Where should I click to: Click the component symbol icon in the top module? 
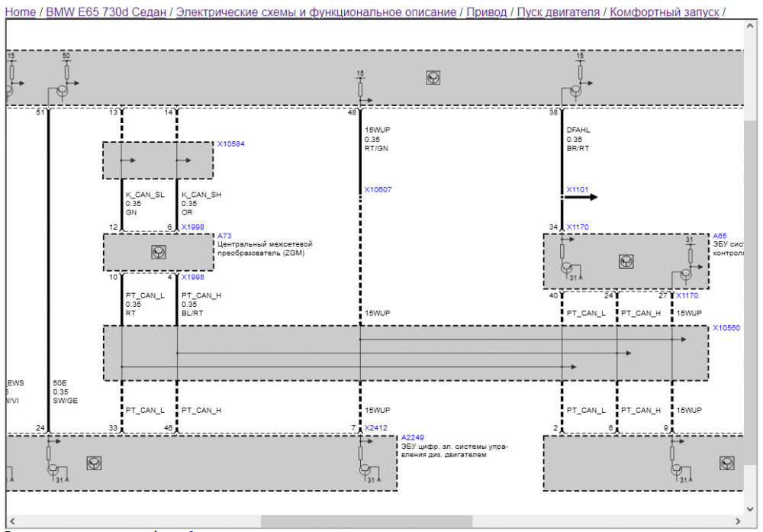tap(433, 77)
